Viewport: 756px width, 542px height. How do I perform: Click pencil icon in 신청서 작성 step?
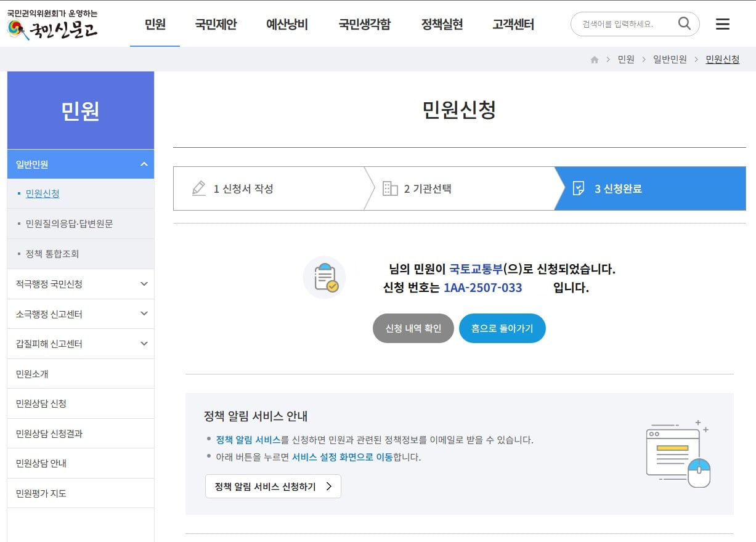pos(198,188)
